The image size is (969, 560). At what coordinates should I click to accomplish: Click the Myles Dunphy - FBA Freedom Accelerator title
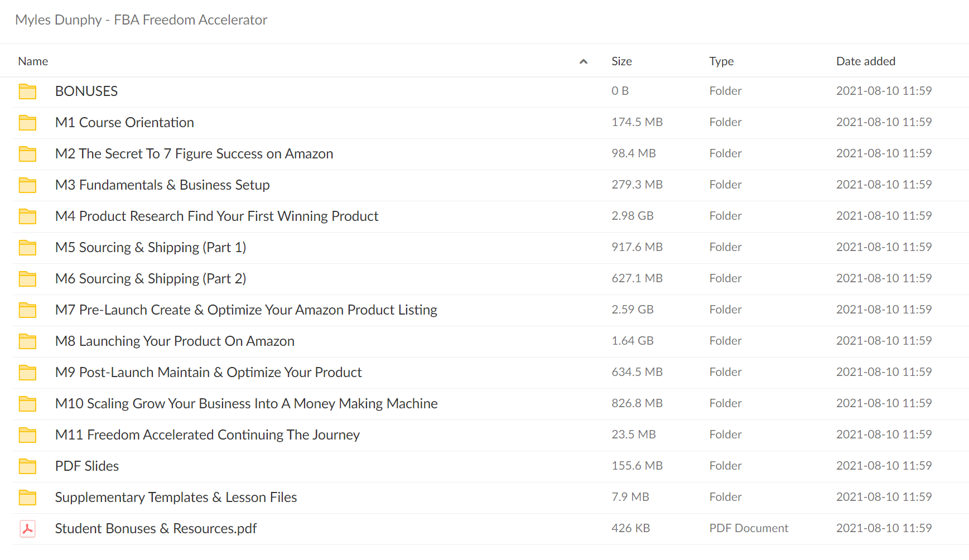click(141, 20)
